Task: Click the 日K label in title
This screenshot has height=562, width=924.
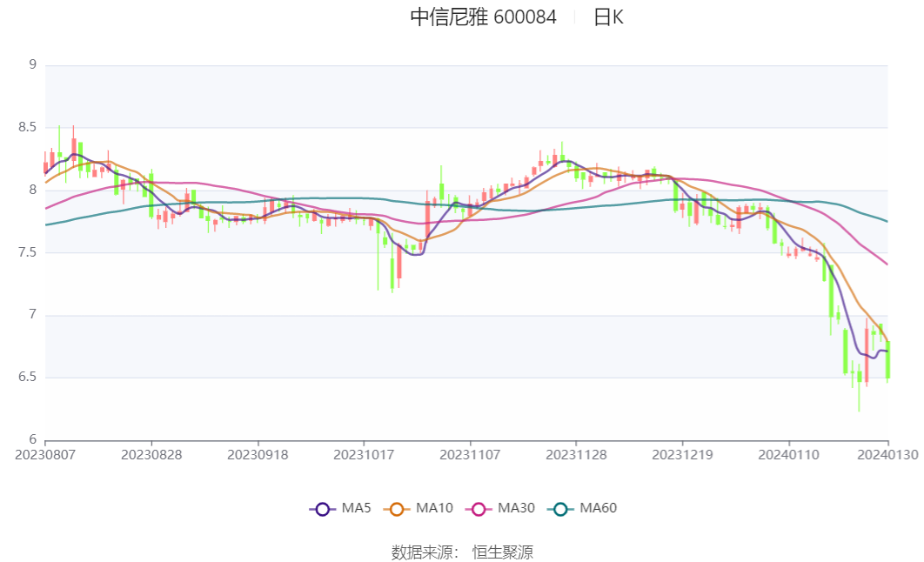Action: coord(608,17)
